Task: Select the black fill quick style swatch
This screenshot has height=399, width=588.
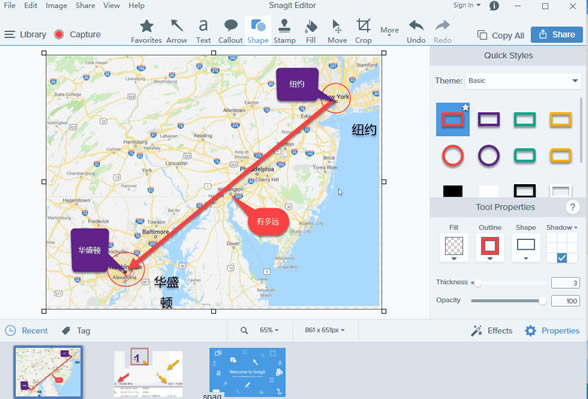Action: (453, 191)
